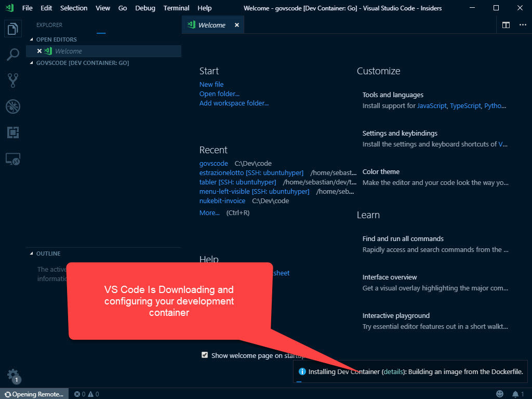Screen dimensions: 532x399
Task: Click errors and warnings status indicator
Action: click(87, 394)
